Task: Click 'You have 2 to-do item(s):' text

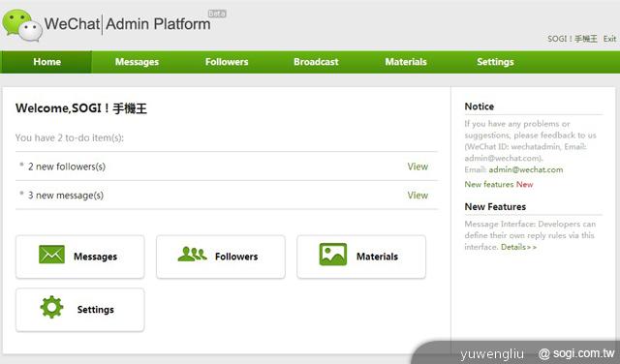Action: [x=70, y=137]
